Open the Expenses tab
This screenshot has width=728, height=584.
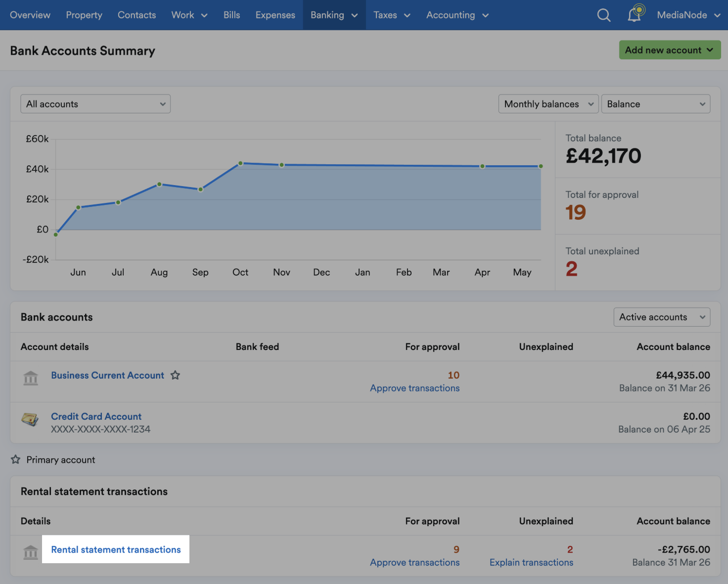click(x=275, y=15)
